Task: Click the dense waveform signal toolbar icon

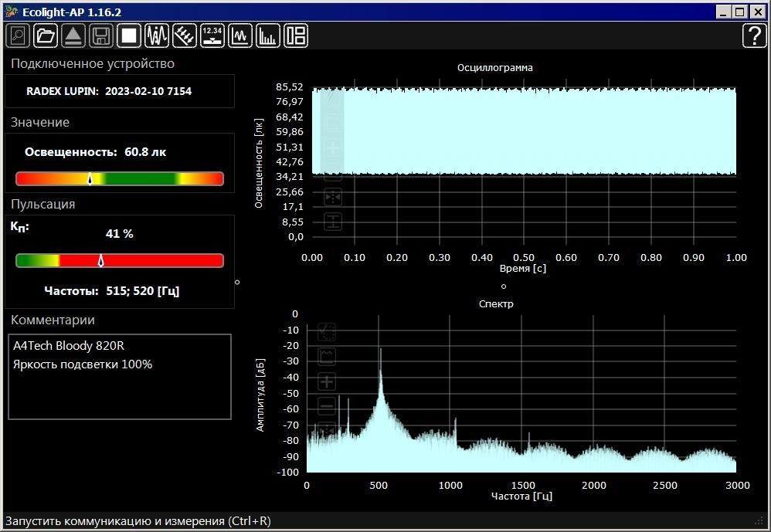Action: pos(157,36)
